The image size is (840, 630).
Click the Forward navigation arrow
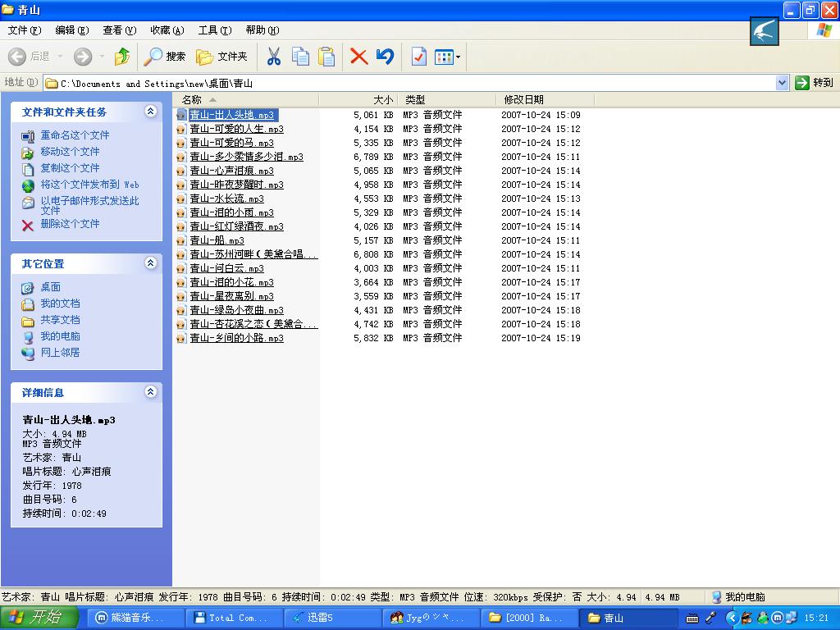[83, 57]
